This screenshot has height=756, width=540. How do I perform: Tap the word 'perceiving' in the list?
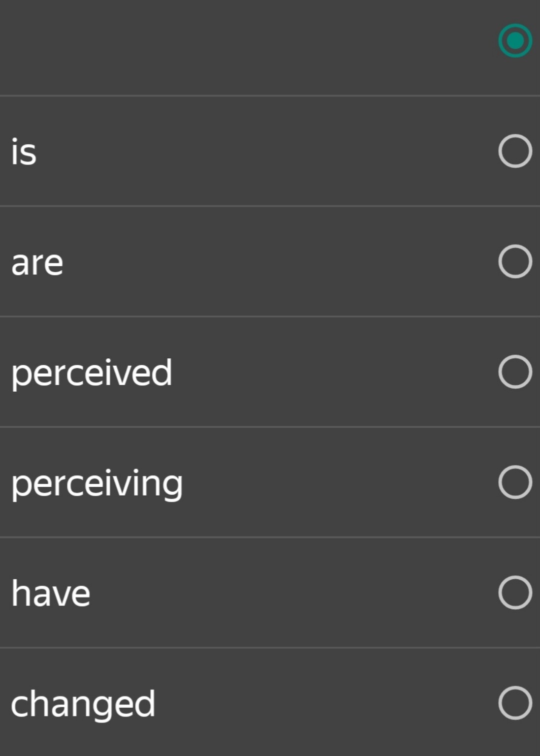(x=97, y=484)
